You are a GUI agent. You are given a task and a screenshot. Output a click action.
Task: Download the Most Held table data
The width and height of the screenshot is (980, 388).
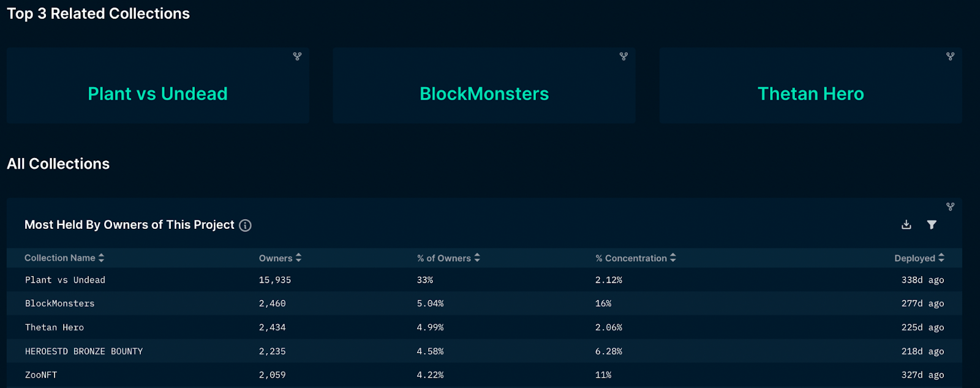tap(907, 225)
